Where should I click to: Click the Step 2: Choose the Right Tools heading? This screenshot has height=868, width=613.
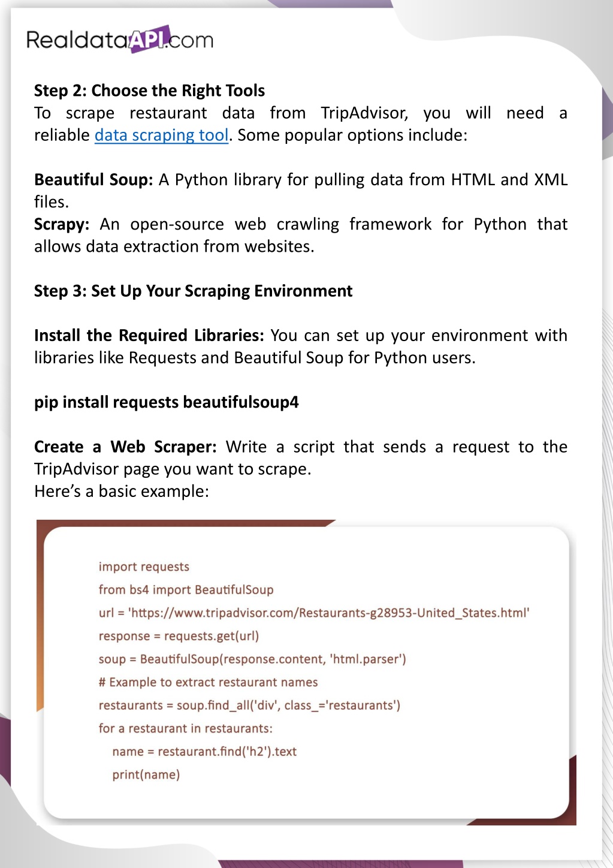(149, 91)
